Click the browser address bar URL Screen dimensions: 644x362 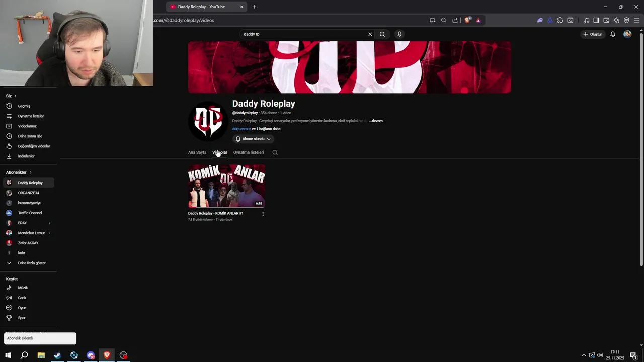[184, 20]
